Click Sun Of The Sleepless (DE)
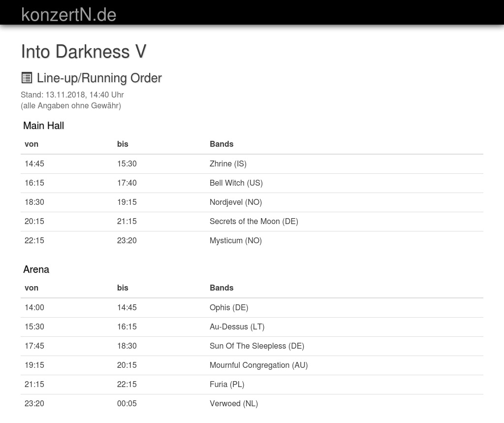The width and height of the screenshot is (504, 423). 256,346
